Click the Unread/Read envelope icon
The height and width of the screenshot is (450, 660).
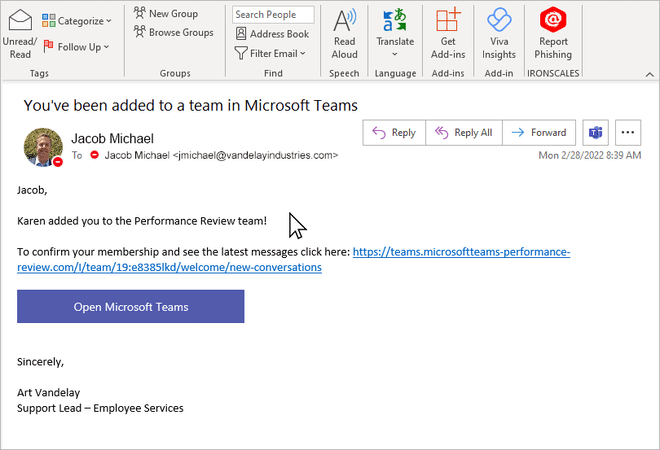pos(20,21)
